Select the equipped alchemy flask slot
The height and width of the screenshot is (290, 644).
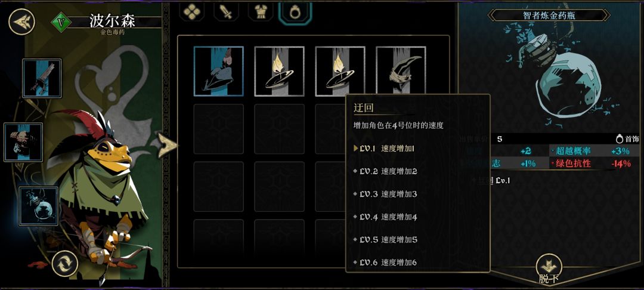click(x=39, y=206)
